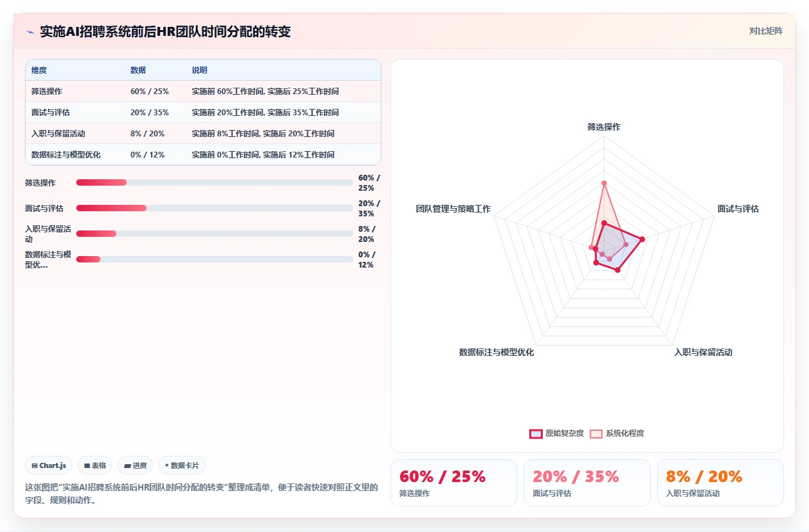Click the 面试与评估 progress bar
This screenshot has height=532, width=809.
[214, 208]
